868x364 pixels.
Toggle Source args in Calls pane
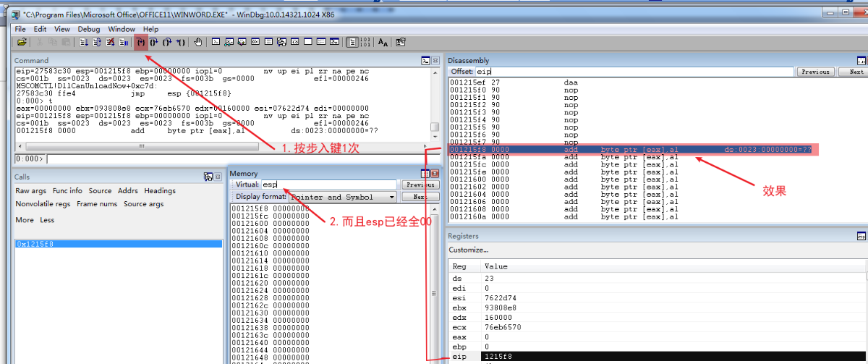[143, 204]
